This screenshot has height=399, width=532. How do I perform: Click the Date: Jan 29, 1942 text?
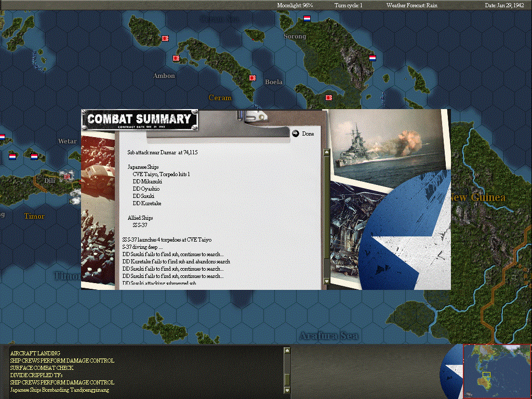504,5
